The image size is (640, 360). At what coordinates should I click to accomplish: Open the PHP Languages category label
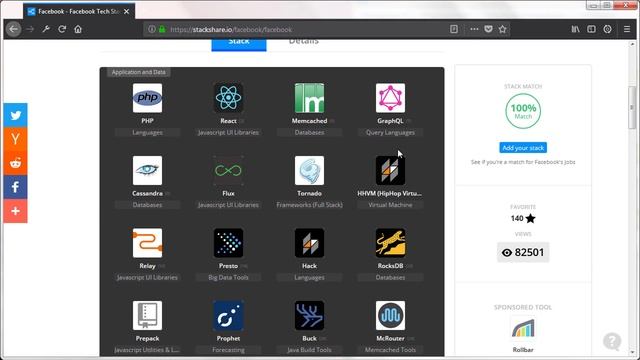tap(147, 132)
